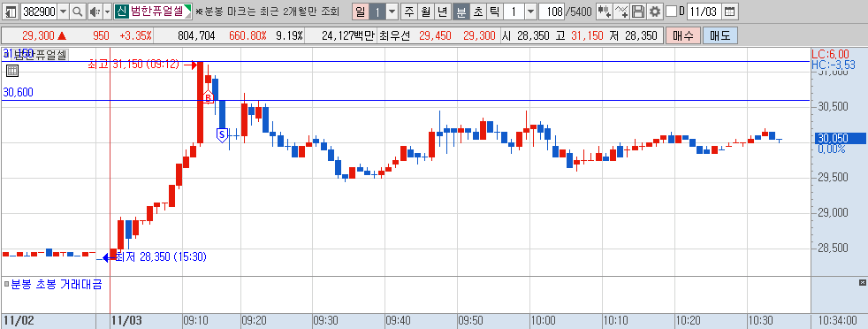Viewport: 868px width, 329px height.
Task: Switch to 월 monthly chart tab
Action: (x=426, y=11)
